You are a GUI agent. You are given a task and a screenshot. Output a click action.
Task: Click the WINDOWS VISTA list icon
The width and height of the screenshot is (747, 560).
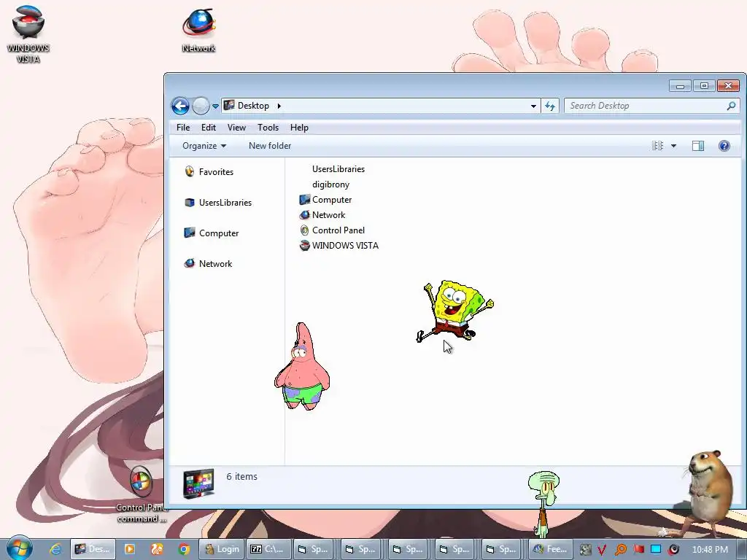[304, 245]
